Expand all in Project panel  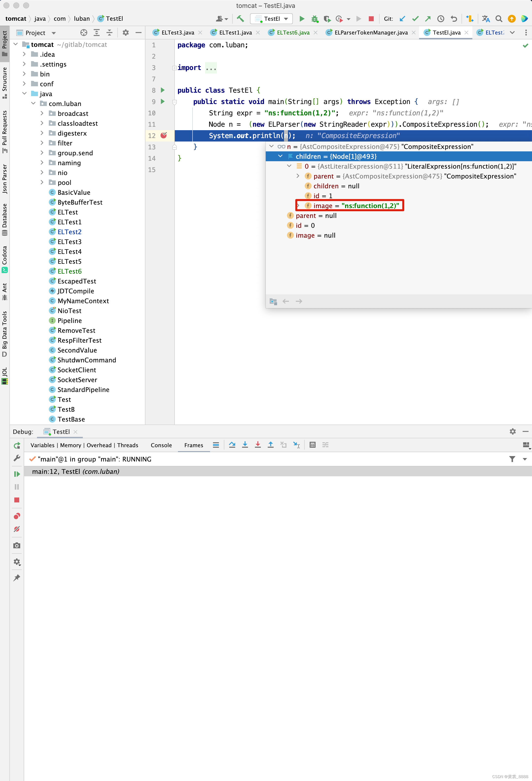(x=96, y=33)
